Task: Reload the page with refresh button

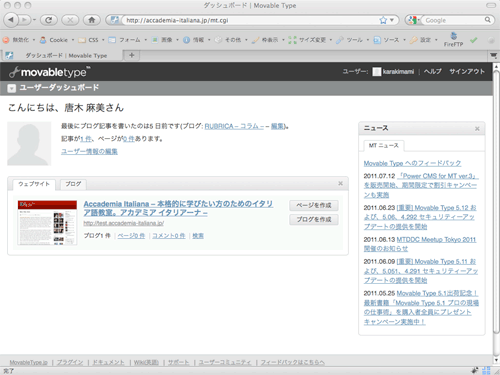Action: click(49, 20)
